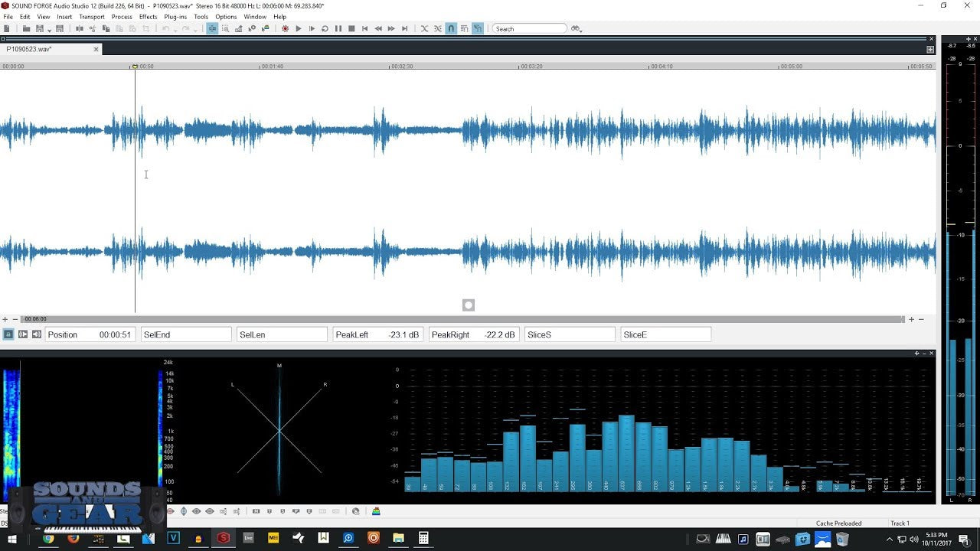Click the Record button in the transport toolbar
The height and width of the screenshot is (551, 980).
[x=285, y=29]
